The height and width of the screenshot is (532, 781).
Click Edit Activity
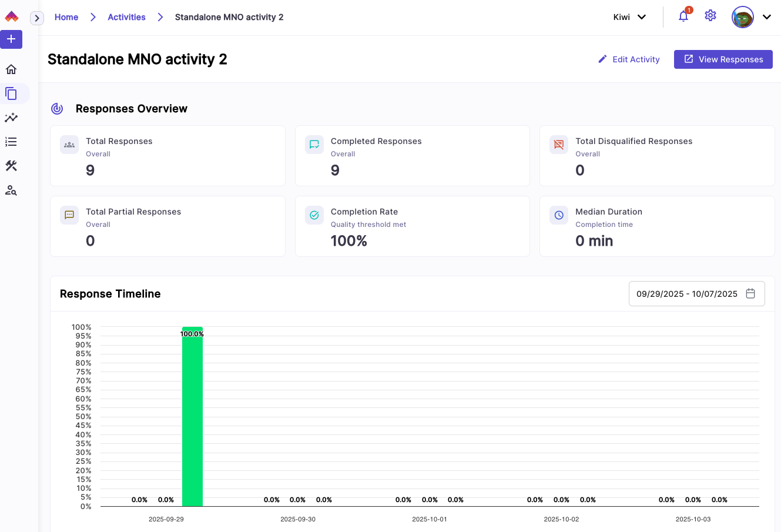click(629, 59)
